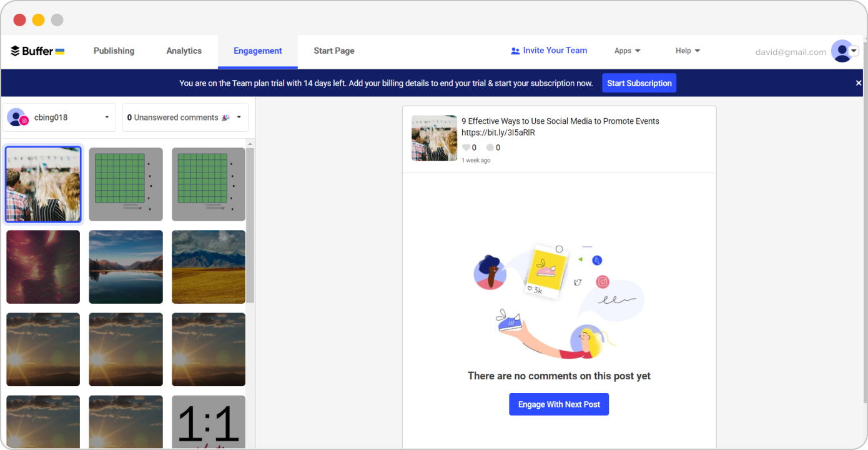This screenshot has width=868, height=450.
Task: Open the Unanswered comments filter dropdown
Action: pyautogui.click(x=239, y=117)
